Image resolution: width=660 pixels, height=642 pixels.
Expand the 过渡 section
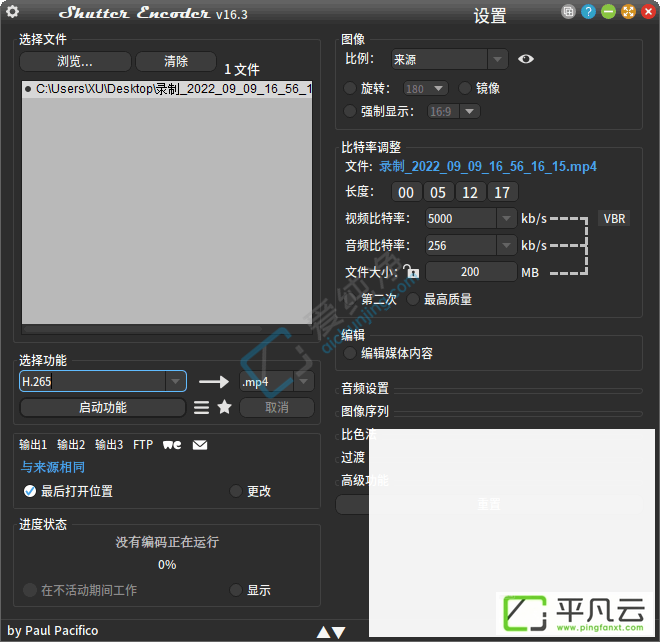click(x=353, y=457)
